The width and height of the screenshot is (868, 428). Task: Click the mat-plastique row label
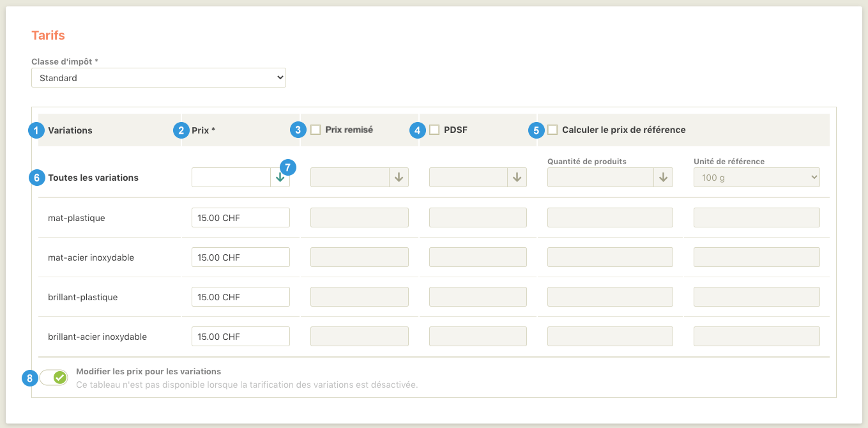click(x=77, y=218)
